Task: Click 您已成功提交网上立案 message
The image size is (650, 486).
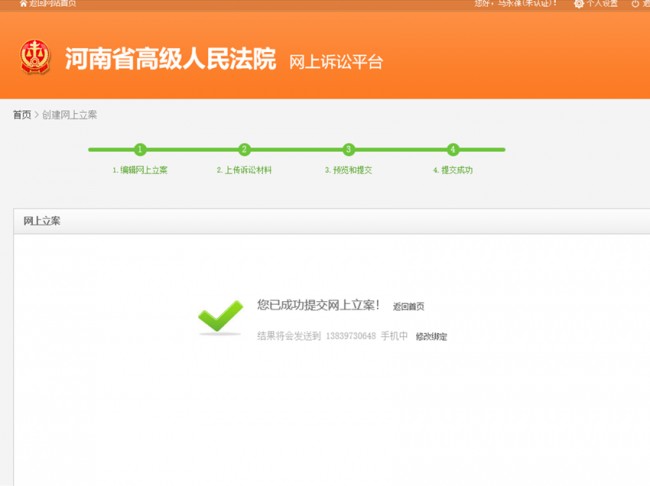Action: tap(318, 305)
